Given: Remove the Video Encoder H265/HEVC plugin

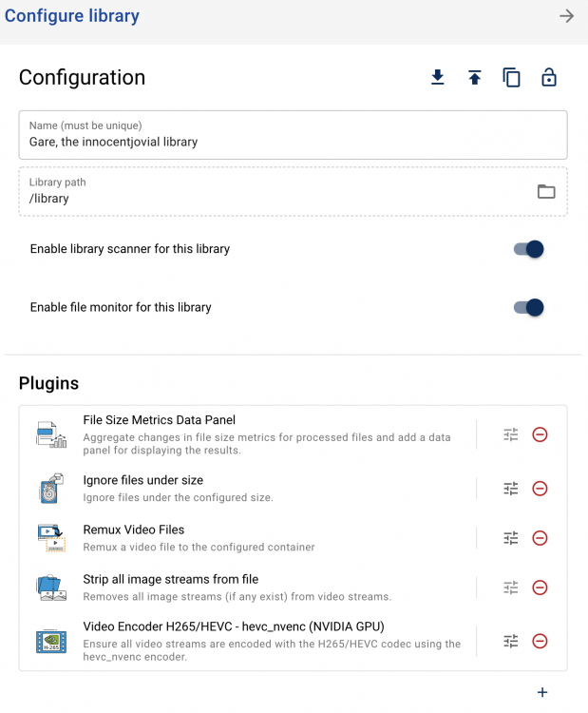Looking at the screenshot, I should pos(540,642).
